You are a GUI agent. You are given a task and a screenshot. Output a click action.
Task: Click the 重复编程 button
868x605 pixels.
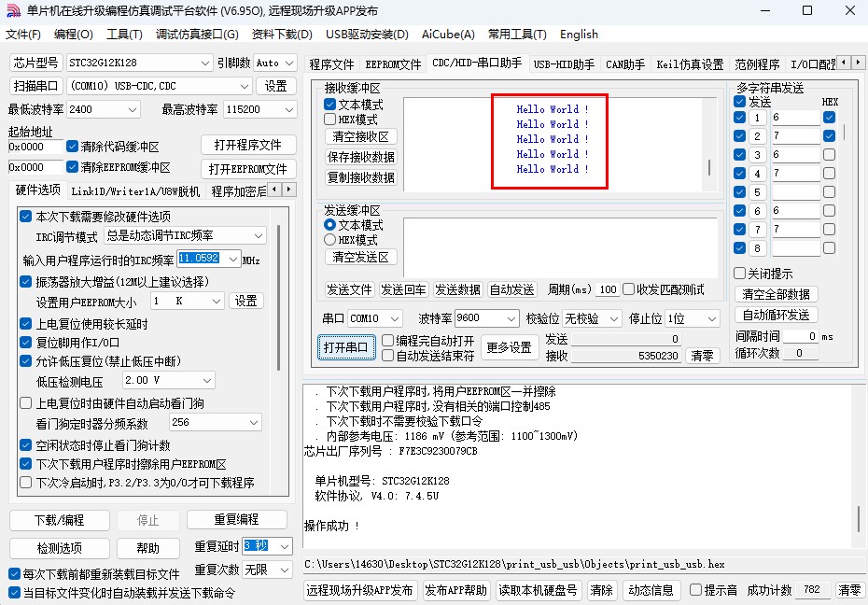click(x=236, y=519)
